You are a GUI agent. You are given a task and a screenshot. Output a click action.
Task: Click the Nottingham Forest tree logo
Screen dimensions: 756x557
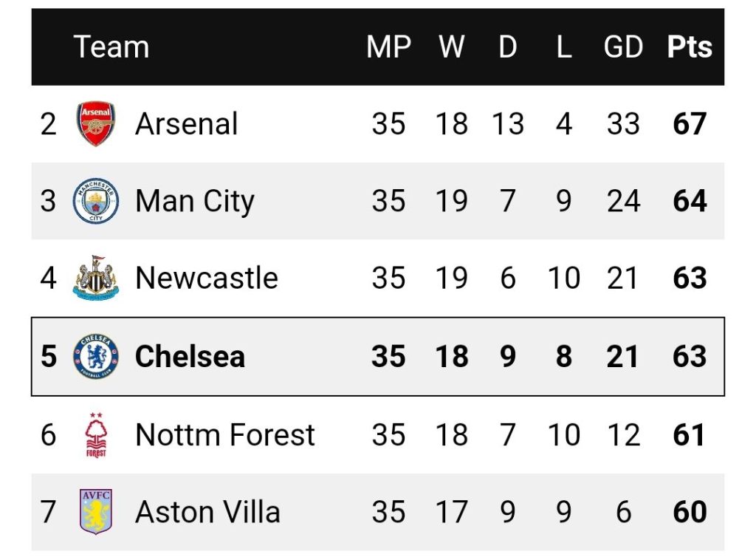96,434
